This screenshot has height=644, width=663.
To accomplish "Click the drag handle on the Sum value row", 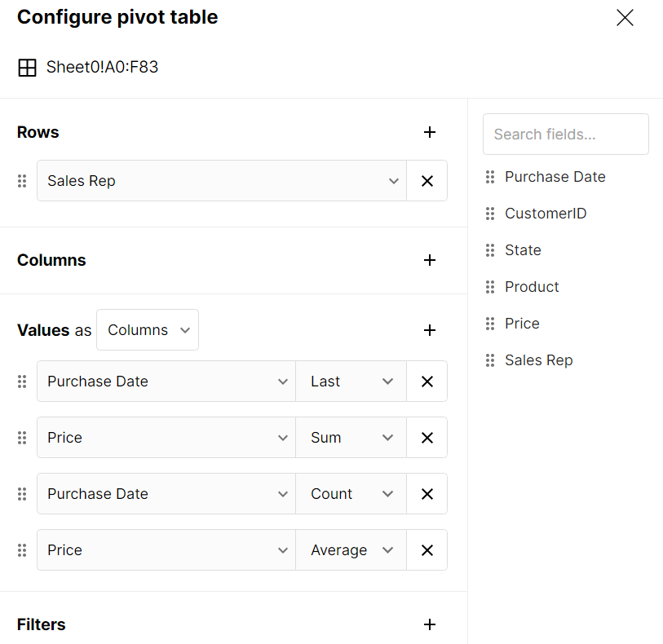I will click(x=22, y=437).
